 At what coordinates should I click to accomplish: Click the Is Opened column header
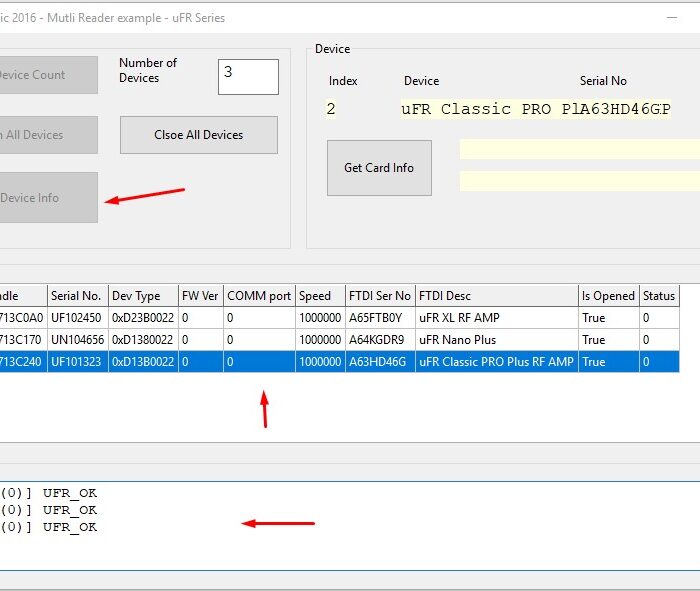(608, 296)
